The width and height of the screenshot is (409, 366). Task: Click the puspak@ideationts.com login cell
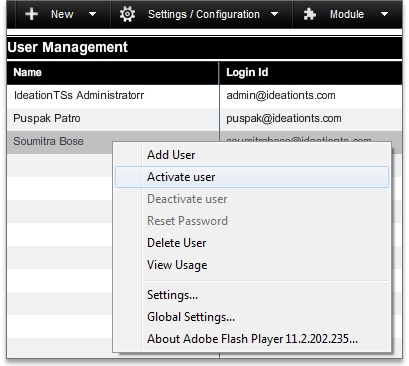(311, 119)
